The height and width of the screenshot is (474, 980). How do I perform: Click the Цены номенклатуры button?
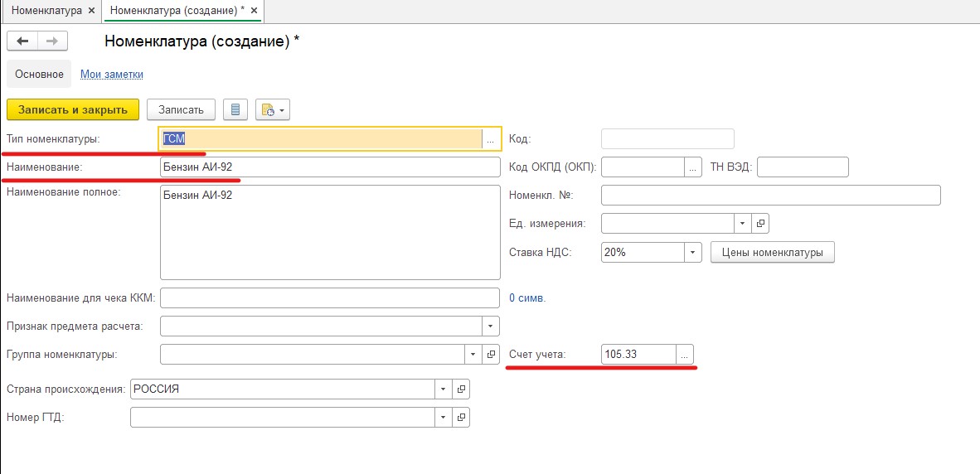(x=772, y=253)
